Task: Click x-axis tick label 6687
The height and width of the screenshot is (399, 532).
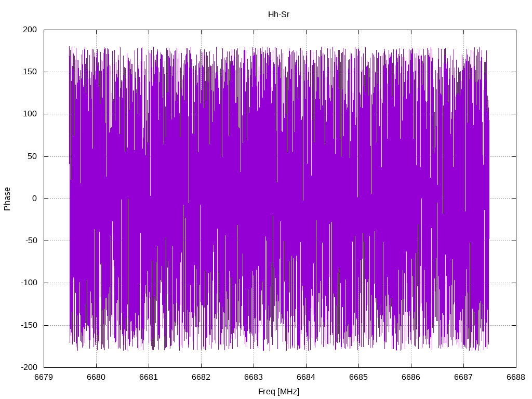Action: click(x=463, y=377)
